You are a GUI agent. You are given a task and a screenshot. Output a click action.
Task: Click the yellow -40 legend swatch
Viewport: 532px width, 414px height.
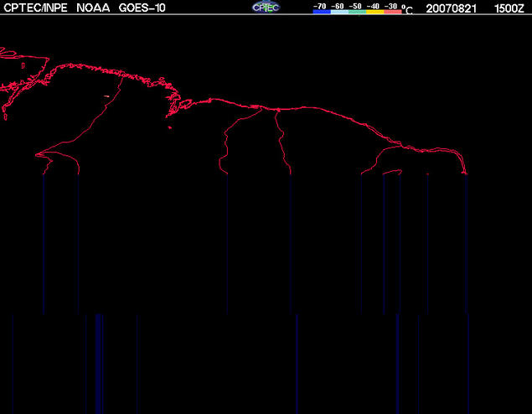[x=375, y=12]
